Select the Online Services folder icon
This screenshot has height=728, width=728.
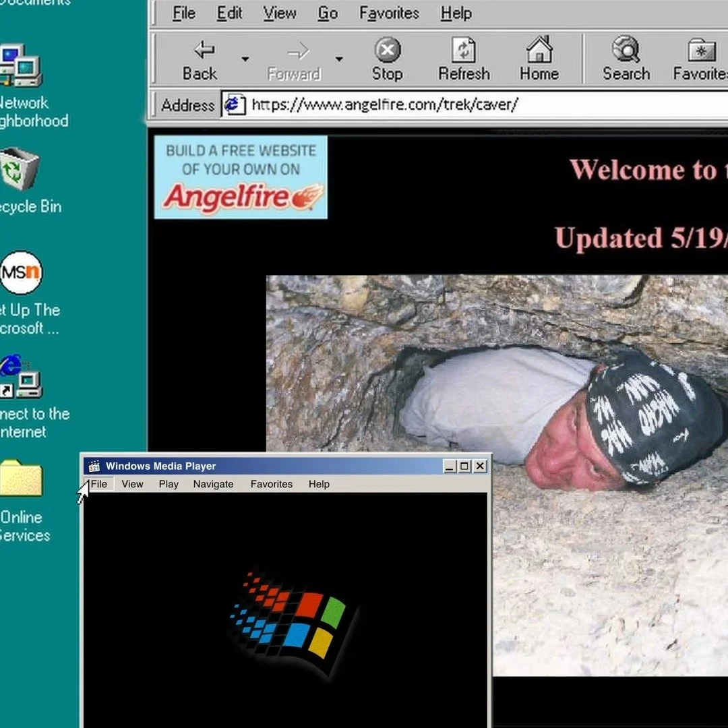tap(22, 500)
